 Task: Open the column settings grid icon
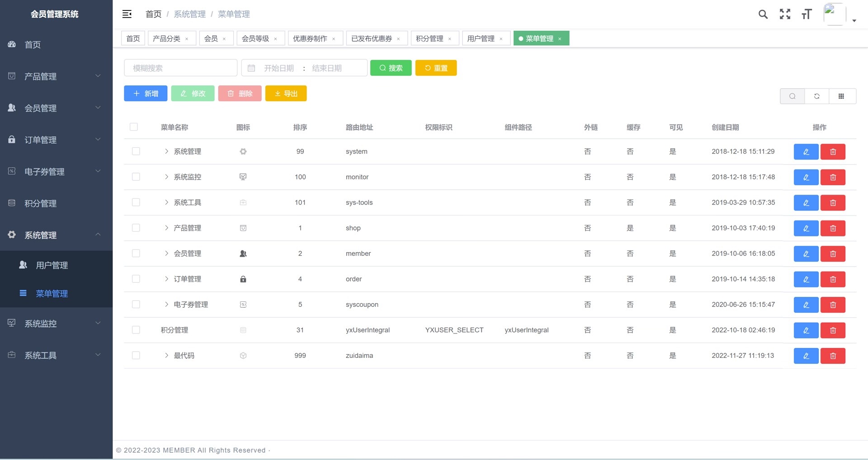(841, 96)
